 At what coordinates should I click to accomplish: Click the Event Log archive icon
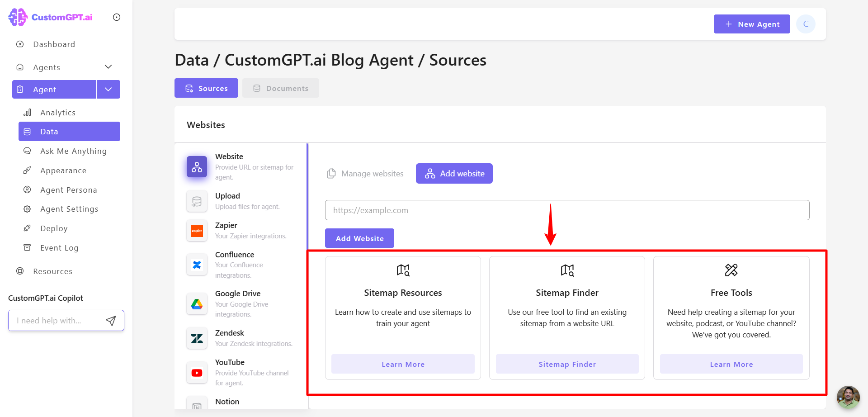coord(27,248)
